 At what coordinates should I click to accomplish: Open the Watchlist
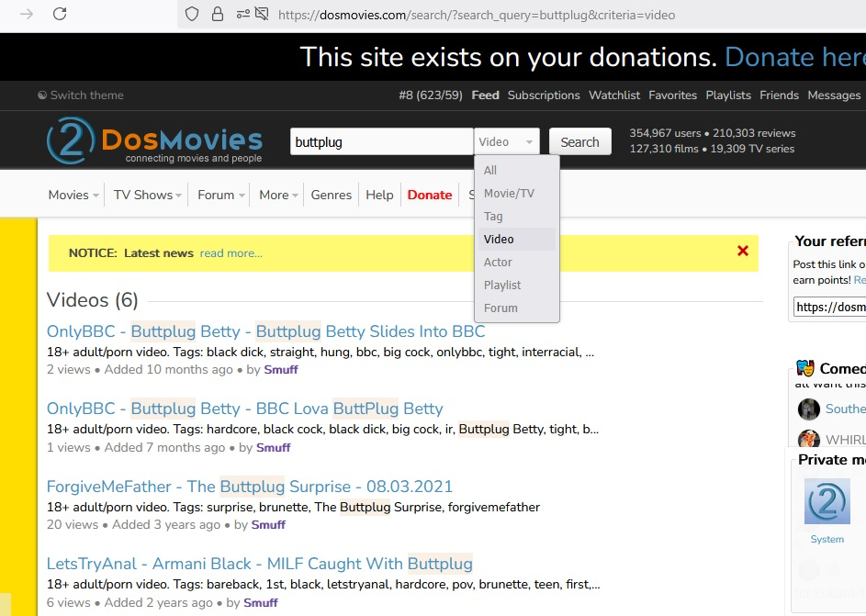coord(614,95)
